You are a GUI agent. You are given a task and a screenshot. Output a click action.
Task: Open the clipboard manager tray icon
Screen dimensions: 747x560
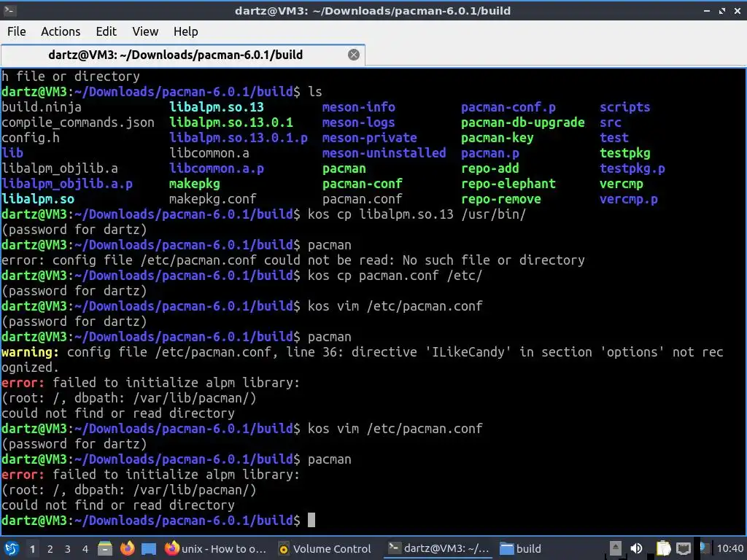tap(662, 548)
